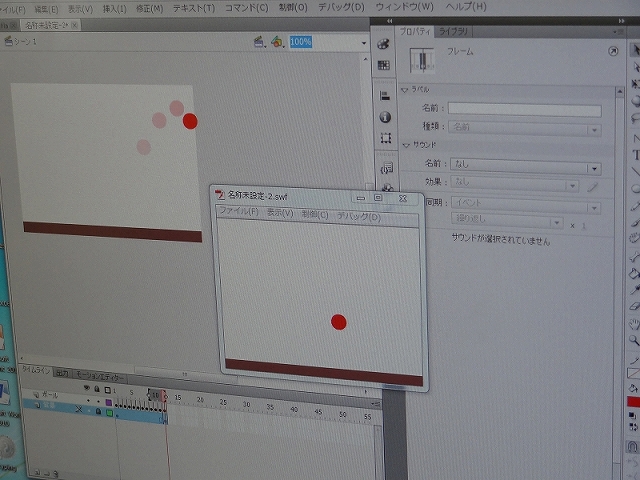The image size is (640, 480).
Task: Open the Info panel icon
Action: pos(385,117)
